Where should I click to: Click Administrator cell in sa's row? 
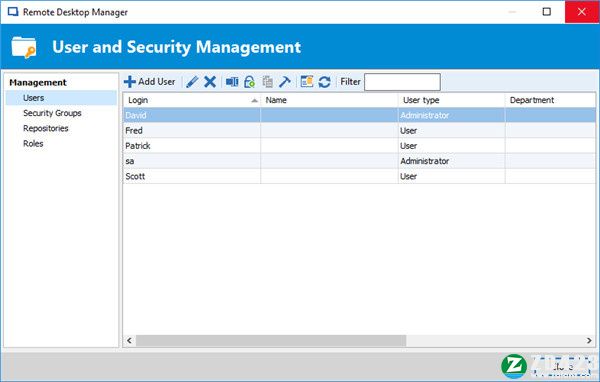[452, 161]
